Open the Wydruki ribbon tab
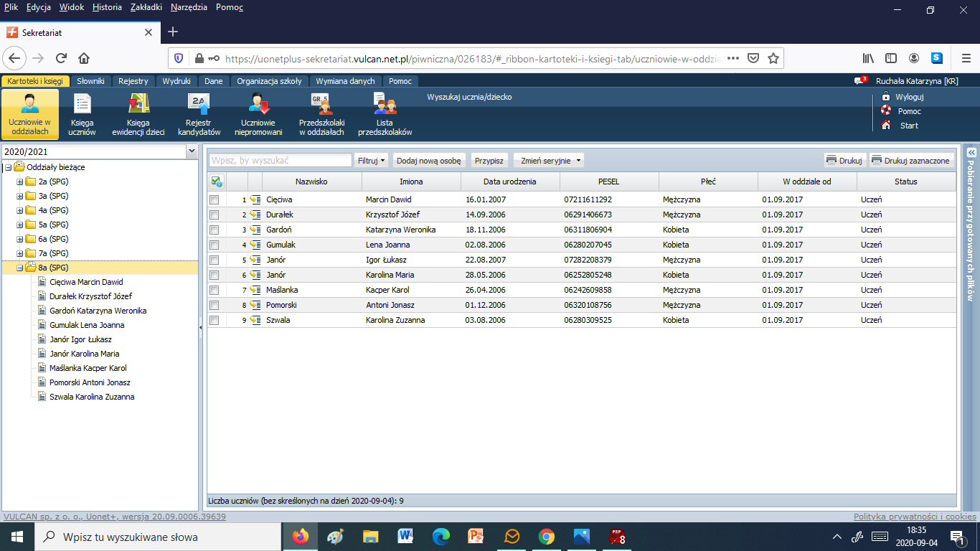 [x=176, y=81]
